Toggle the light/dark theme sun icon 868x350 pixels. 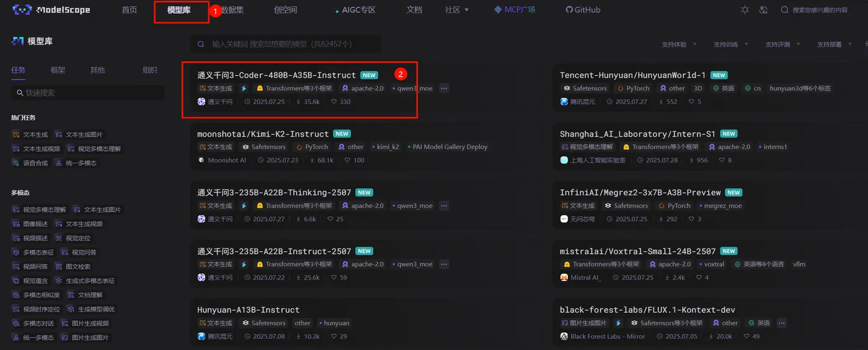745,10
